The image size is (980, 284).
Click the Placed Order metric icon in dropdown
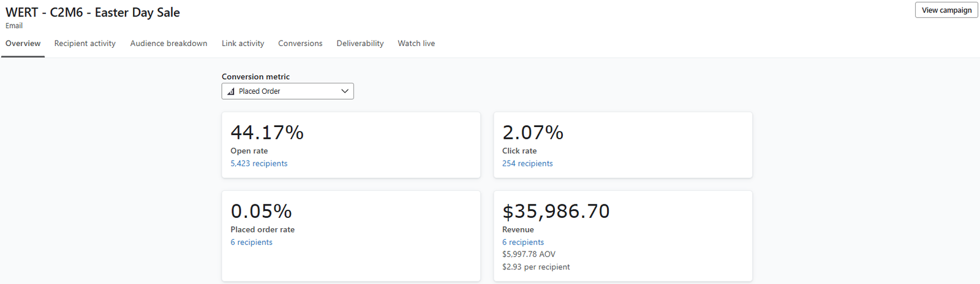pos(231,91)
